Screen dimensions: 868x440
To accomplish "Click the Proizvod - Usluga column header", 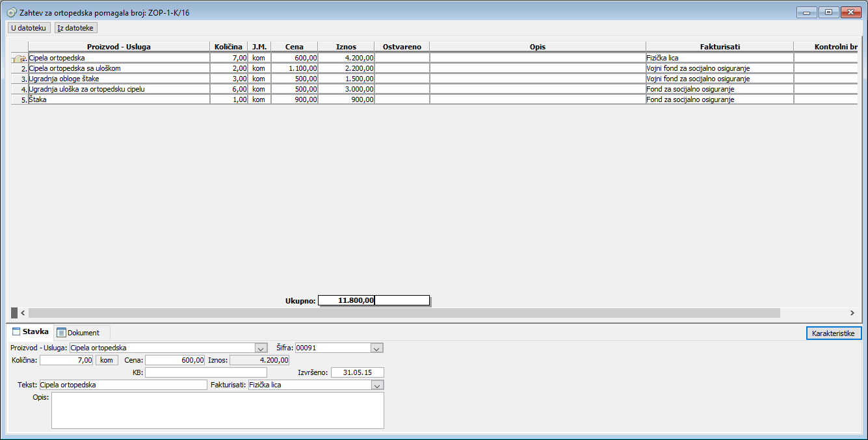I will [119, 47].
